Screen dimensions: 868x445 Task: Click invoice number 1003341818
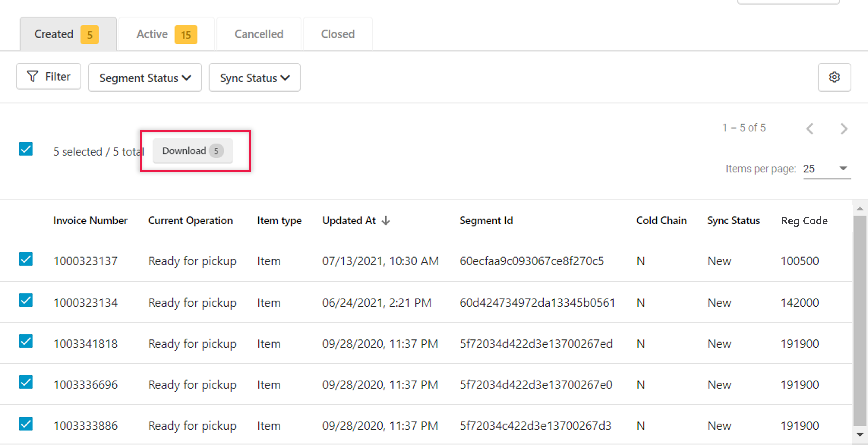(86, 344)
